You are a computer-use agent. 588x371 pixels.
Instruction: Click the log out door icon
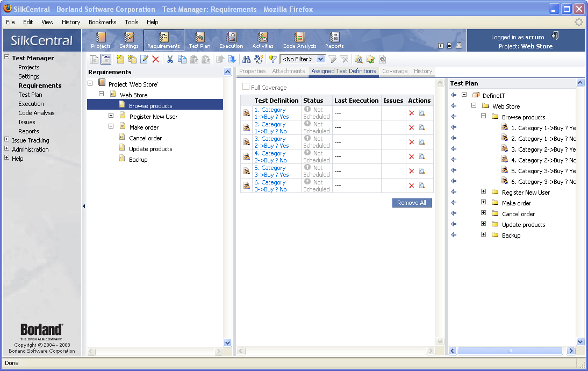click(x=555, y=36)
